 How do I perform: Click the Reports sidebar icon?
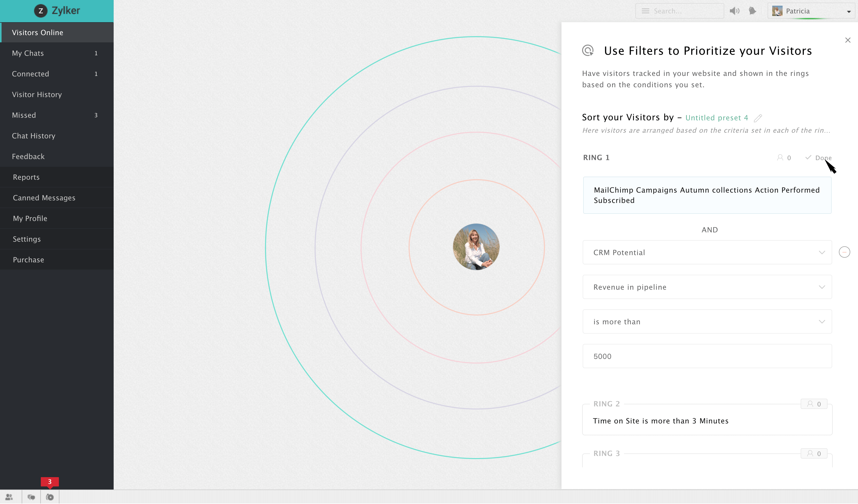[x=25, y=177]
